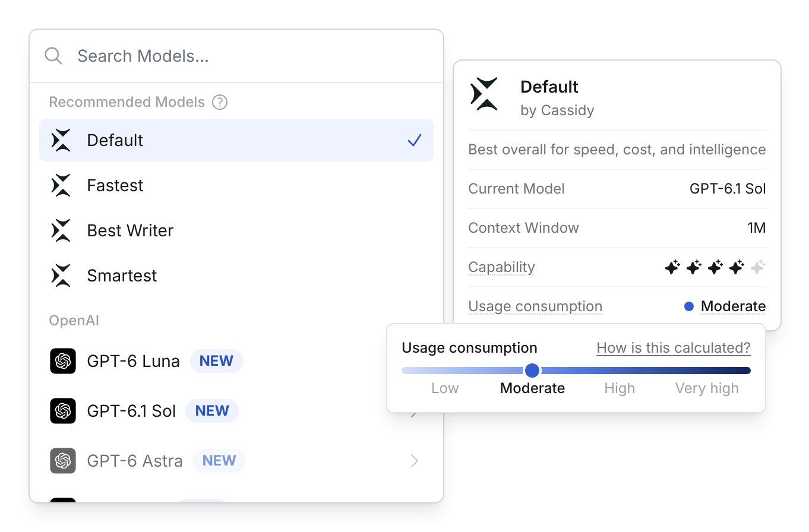Click the 'GPT-6.1 Sol' Current Model value
809x532 pixels.
pyautogui.click(x=728, y=189)
